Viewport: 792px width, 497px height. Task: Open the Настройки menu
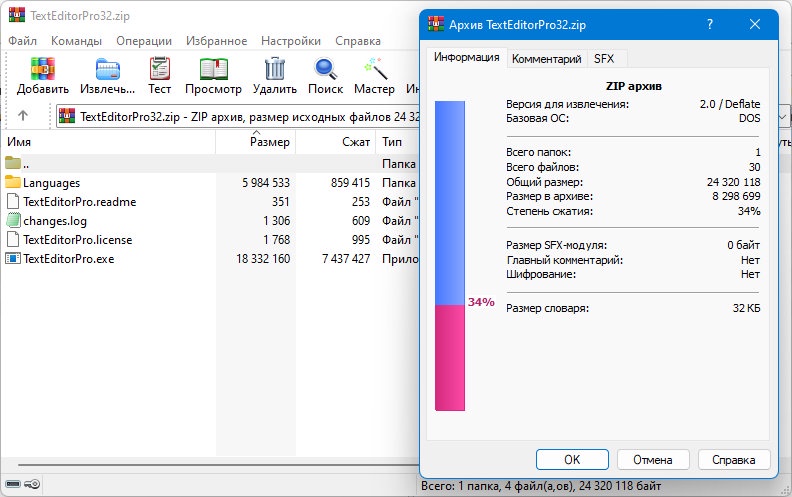(x=291, y=41)
